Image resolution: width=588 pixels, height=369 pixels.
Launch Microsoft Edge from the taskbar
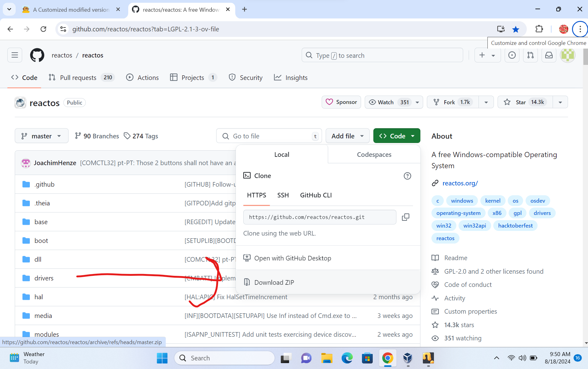(347, 358)
